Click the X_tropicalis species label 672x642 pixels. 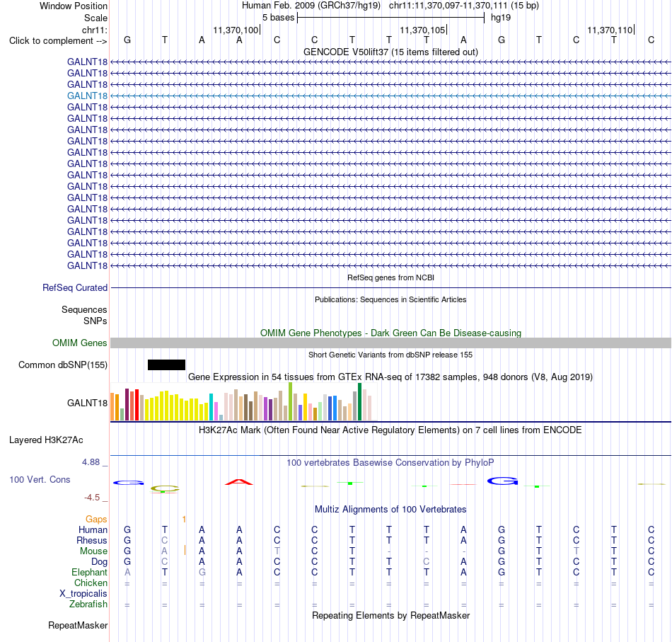tap(83, 594)
